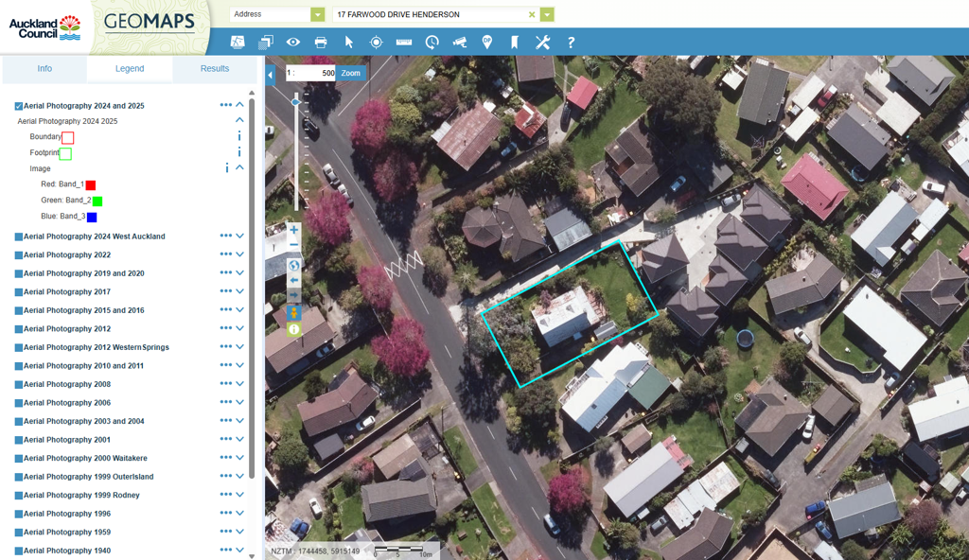Uncheck Aerial Photography 2024 and 2025 layer
This screenshot has height=560, width=969.
19,106
